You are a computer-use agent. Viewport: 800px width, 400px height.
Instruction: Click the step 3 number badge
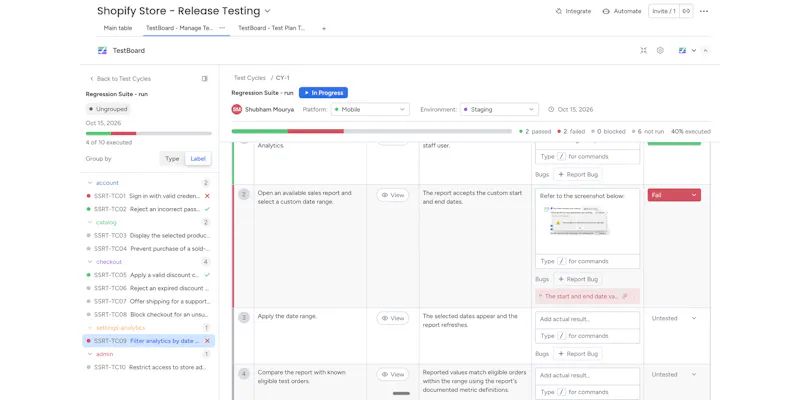[244, 317]
